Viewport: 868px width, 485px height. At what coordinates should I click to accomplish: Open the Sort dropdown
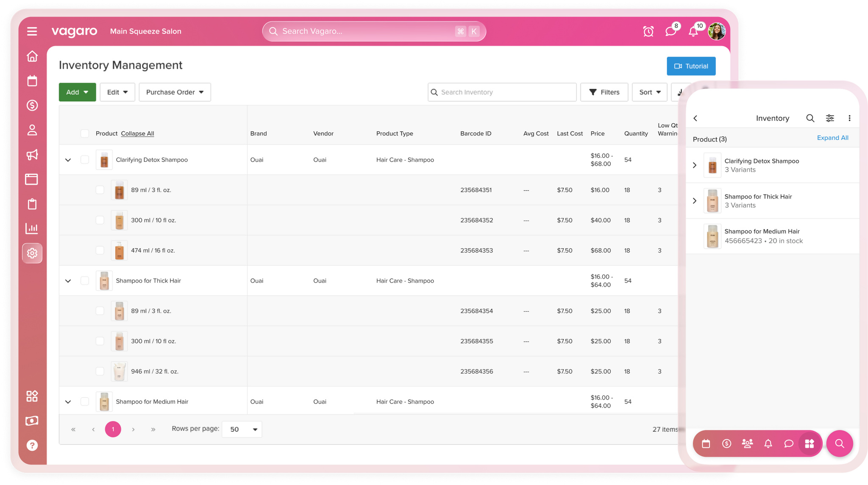pyautogui.click(x=650, y=92)
